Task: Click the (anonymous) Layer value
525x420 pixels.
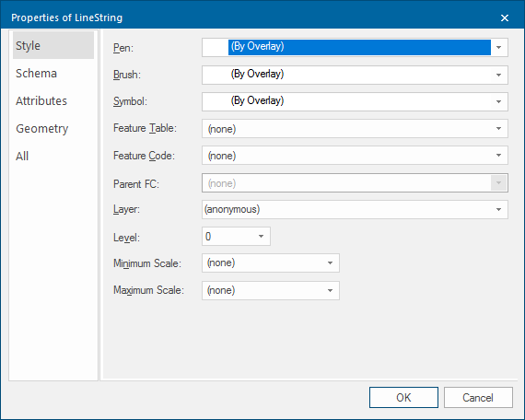Action: 232,210
